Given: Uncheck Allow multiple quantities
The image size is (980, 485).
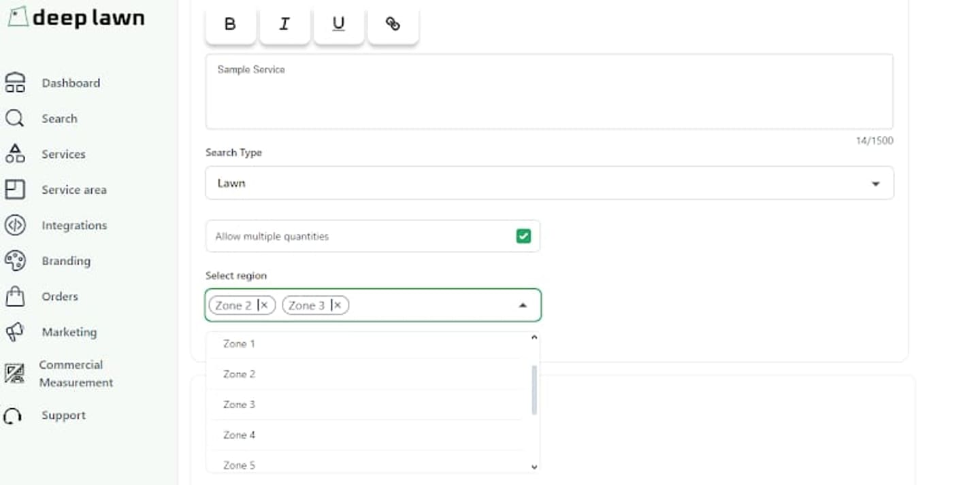Looking at the screenshot, I should (x=523, y=236).
